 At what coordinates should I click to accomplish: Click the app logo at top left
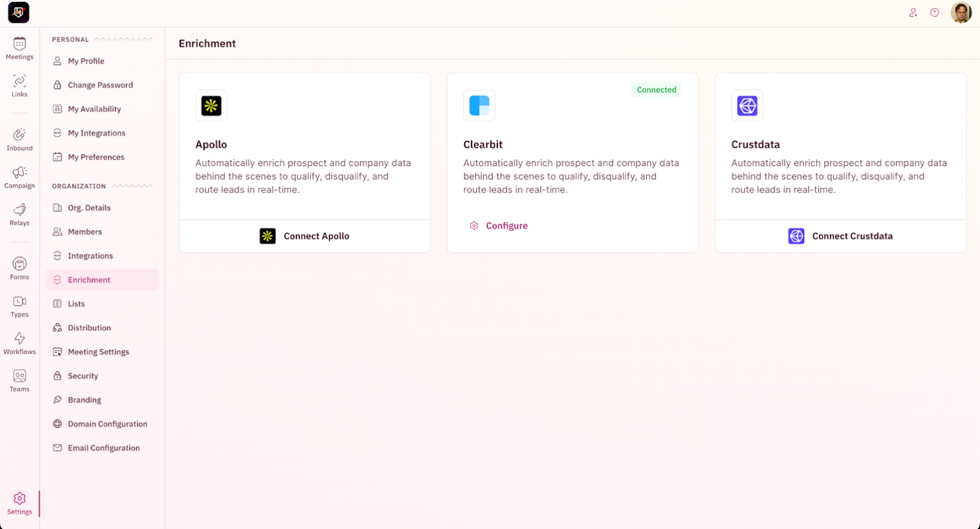tap(18, 12)
